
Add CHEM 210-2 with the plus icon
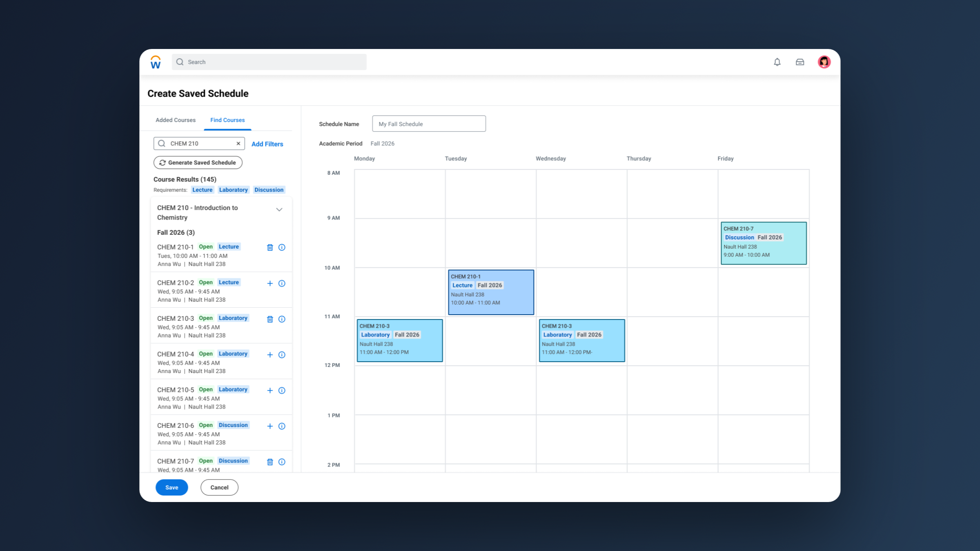[270, 283]
